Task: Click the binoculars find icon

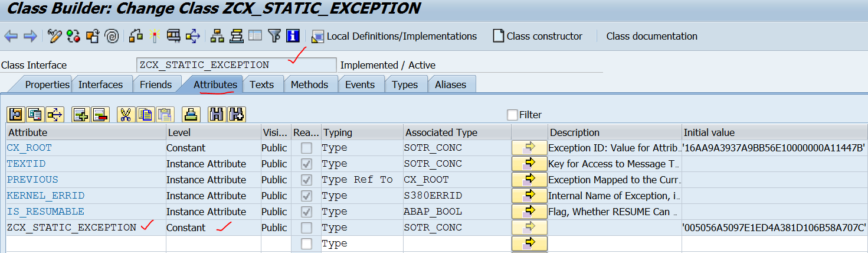Action: point(217,115)
